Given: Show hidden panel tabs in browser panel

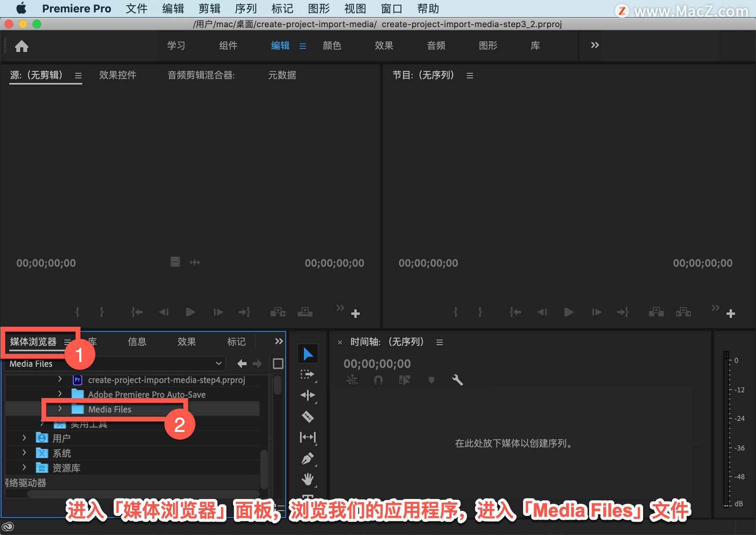Looking at the screenshot, I should pos(279,341).
